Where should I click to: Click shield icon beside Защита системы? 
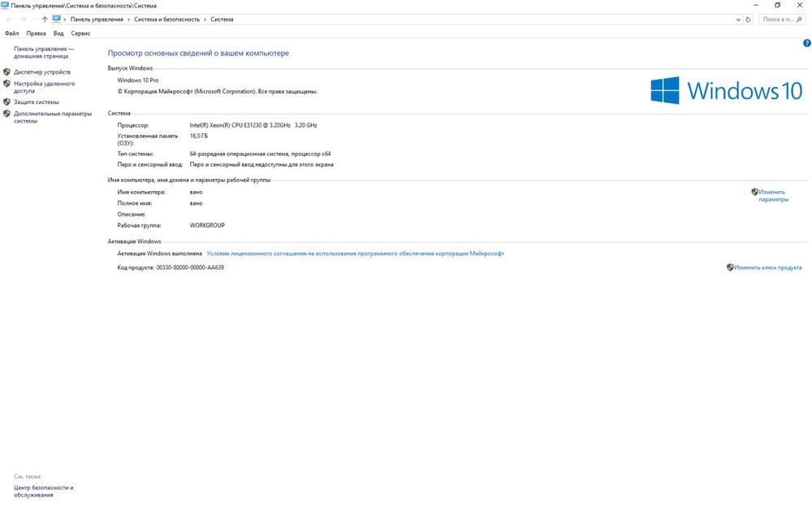point(6,102)
